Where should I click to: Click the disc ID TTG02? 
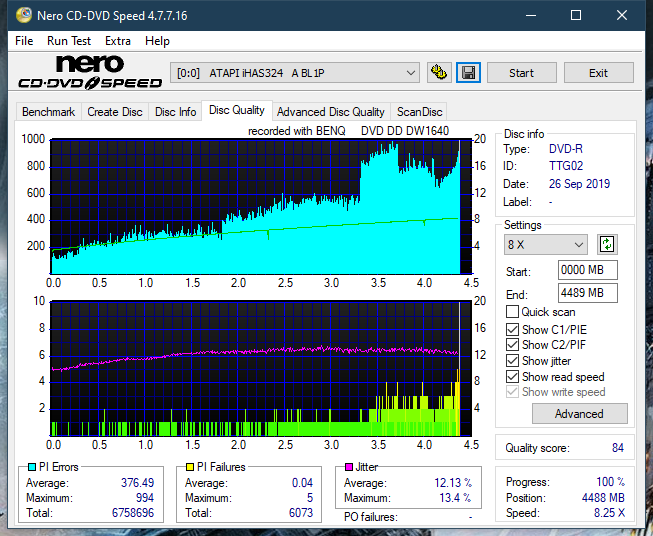[566, 166]
